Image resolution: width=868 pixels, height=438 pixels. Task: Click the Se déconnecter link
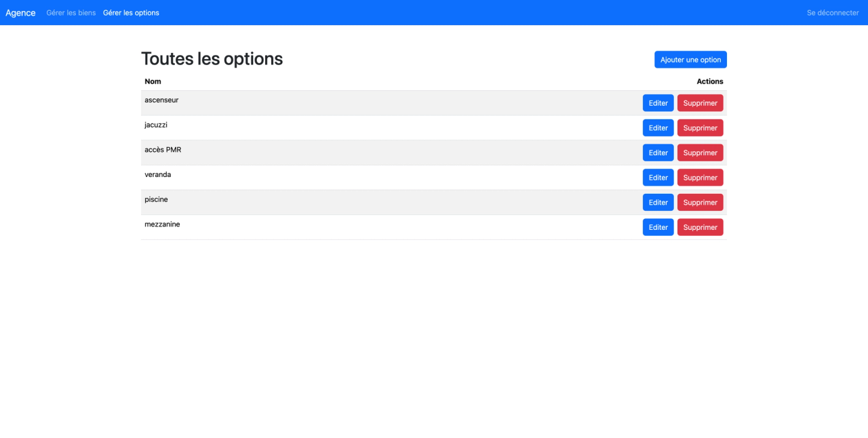click(x=833, y=13)
